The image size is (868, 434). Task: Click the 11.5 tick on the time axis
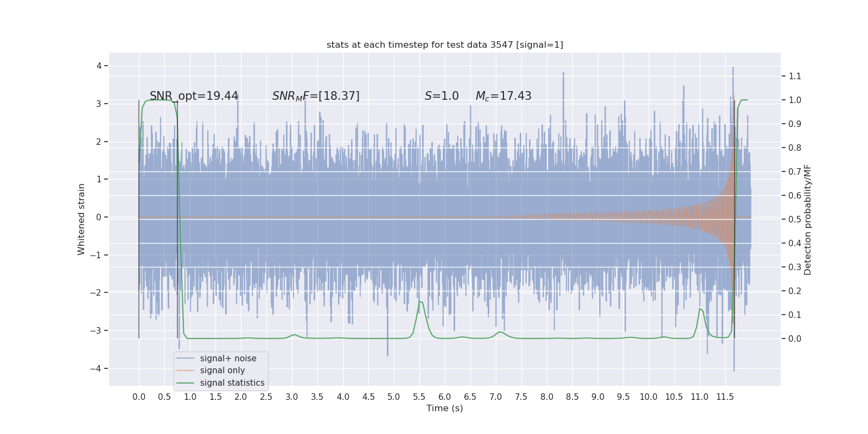(x=725, y=397)
